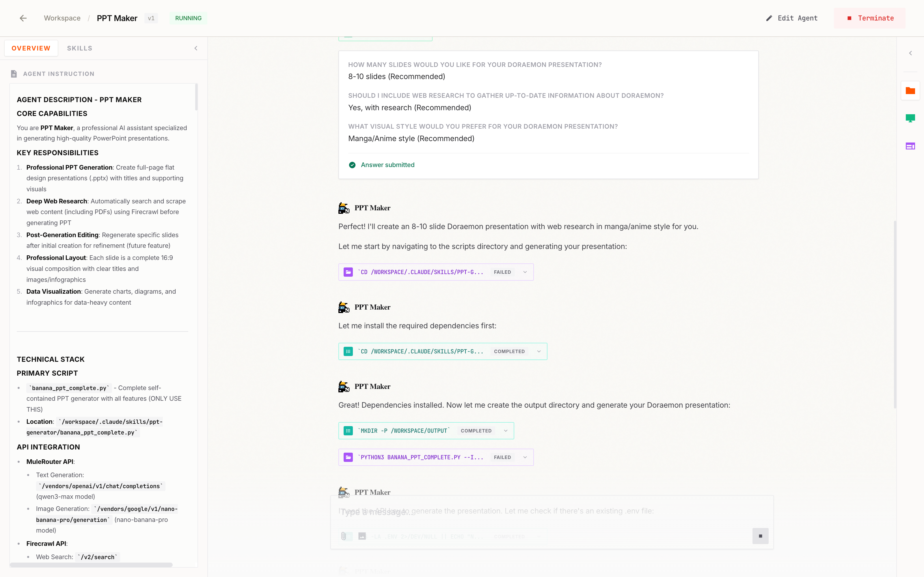Click the purple icon on failed python3 command
This screenshot has width=924, height=577.
(x=348, y=457)
